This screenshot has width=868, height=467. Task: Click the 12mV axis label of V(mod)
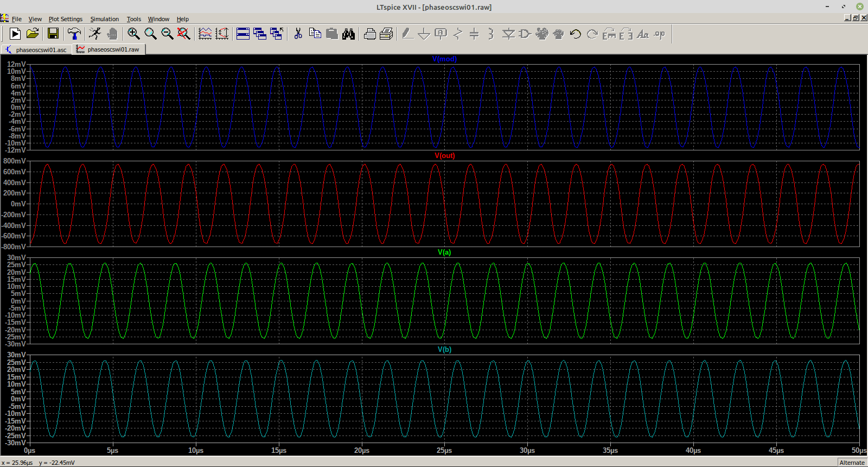[16, 64]
